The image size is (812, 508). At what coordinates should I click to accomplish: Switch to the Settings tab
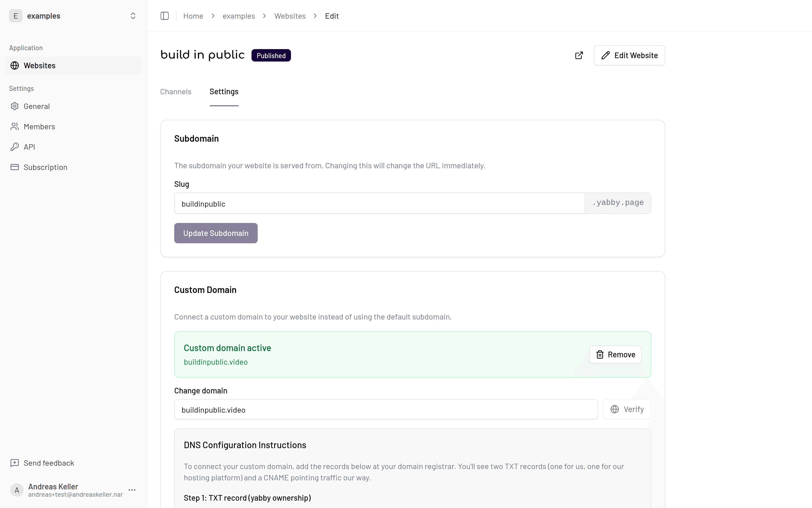224,92
